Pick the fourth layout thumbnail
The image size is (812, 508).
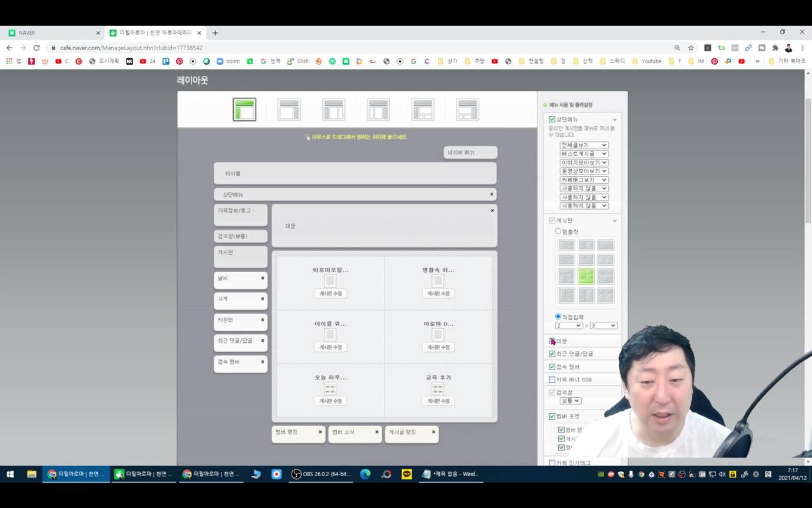point(378,110)
